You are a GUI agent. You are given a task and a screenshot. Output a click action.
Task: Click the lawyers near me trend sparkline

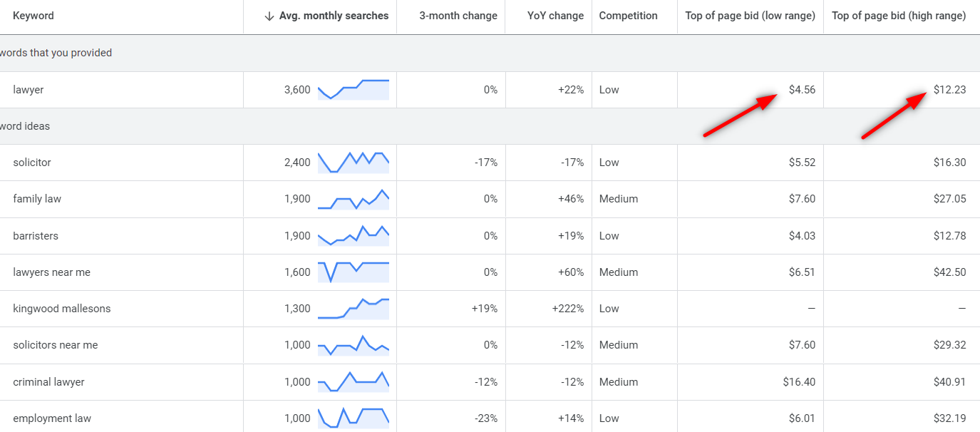pyautogui.click(x=354, y=272)
